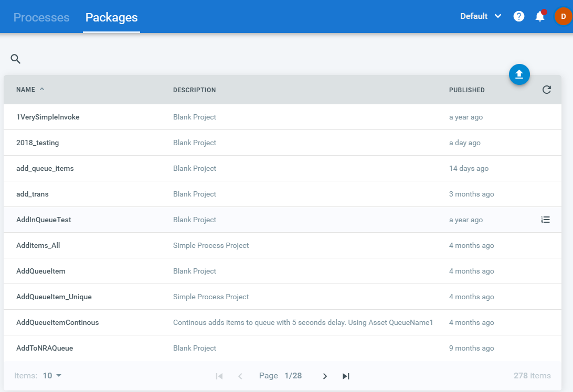Open the user avatar menu

[x=563, y=16]
